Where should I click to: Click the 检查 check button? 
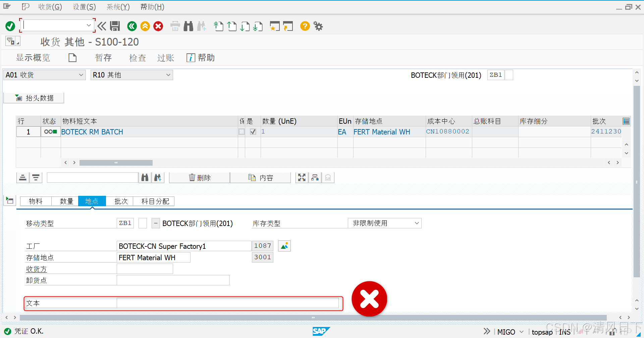point(138,58)
